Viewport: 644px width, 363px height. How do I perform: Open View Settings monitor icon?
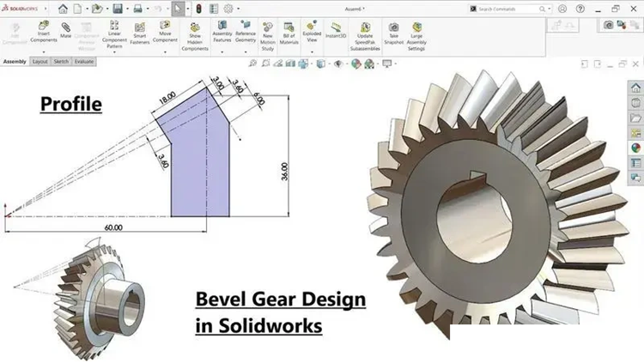[x=387, y=64]
